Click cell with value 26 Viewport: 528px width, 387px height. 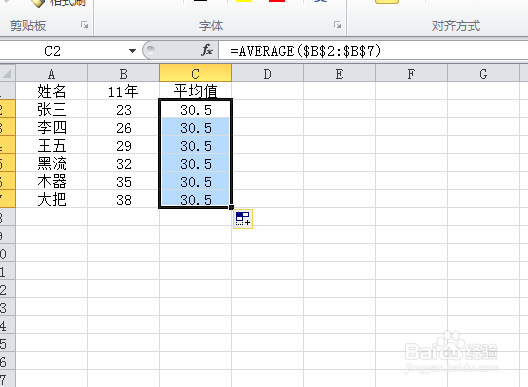tap(124, 127)
